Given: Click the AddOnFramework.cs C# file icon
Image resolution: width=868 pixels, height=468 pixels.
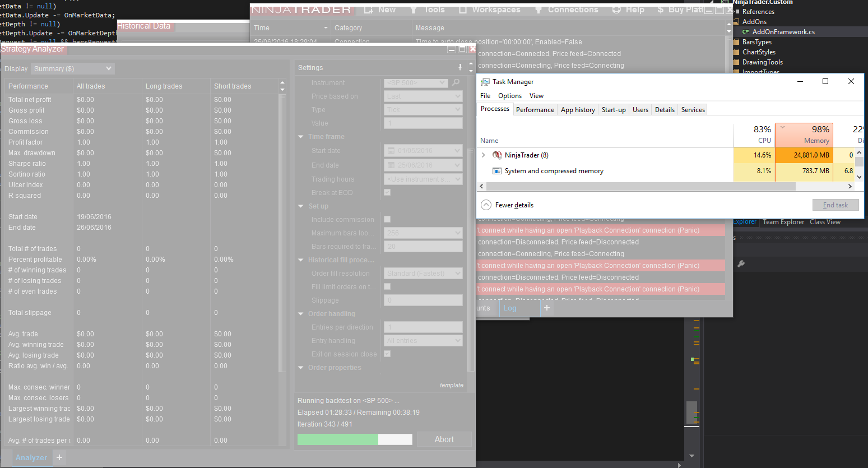Looking at the screenshot, I should (x=745, y=32).
